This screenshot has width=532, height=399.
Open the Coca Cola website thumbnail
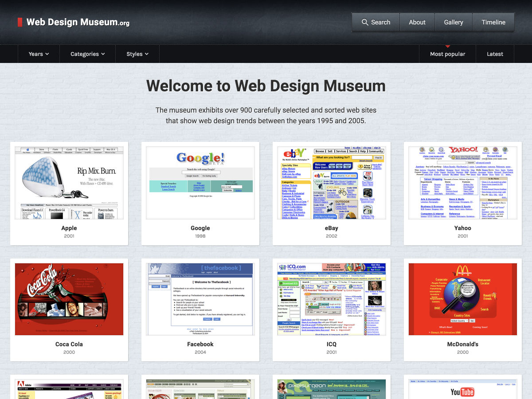69,299
